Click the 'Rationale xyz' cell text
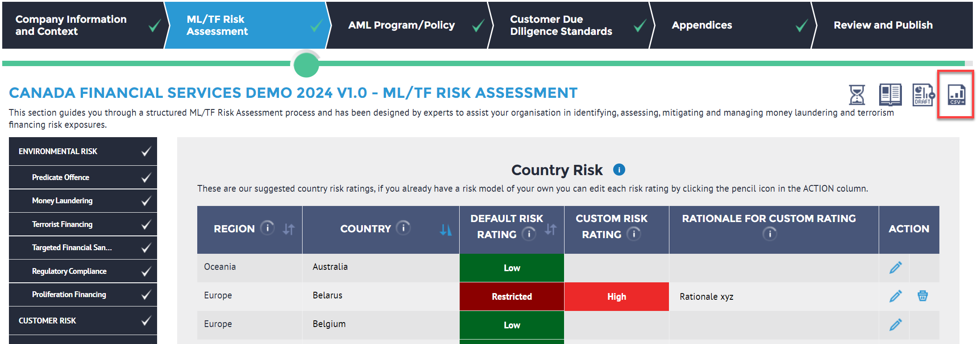Screen dimensions: 980x344 tap(706, 297)
